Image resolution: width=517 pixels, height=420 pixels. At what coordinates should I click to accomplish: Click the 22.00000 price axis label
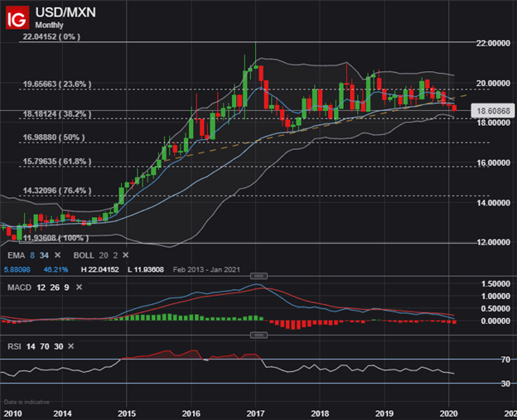[x=493, y=43]
